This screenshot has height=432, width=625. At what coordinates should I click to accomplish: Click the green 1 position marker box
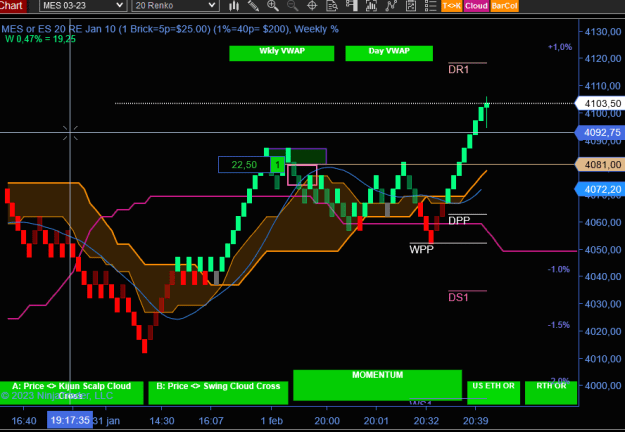pyautogui.click(x=277, y=165)
